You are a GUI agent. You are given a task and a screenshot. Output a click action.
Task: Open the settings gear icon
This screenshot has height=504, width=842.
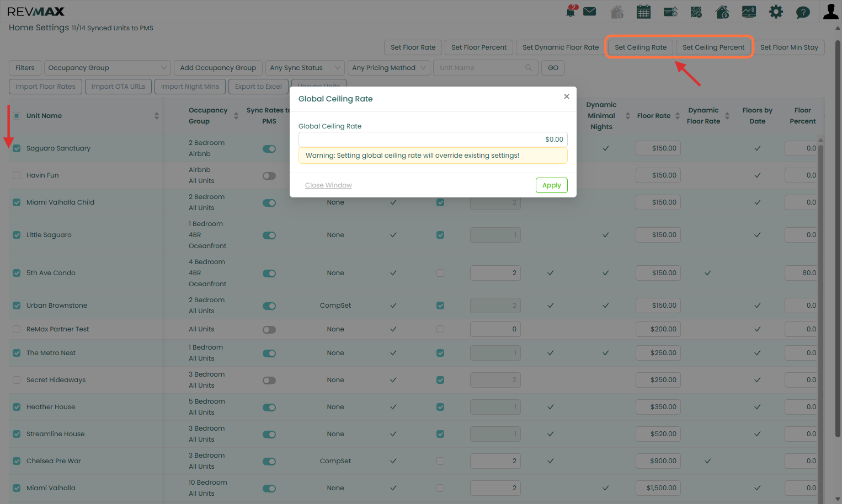click(776, 12)
